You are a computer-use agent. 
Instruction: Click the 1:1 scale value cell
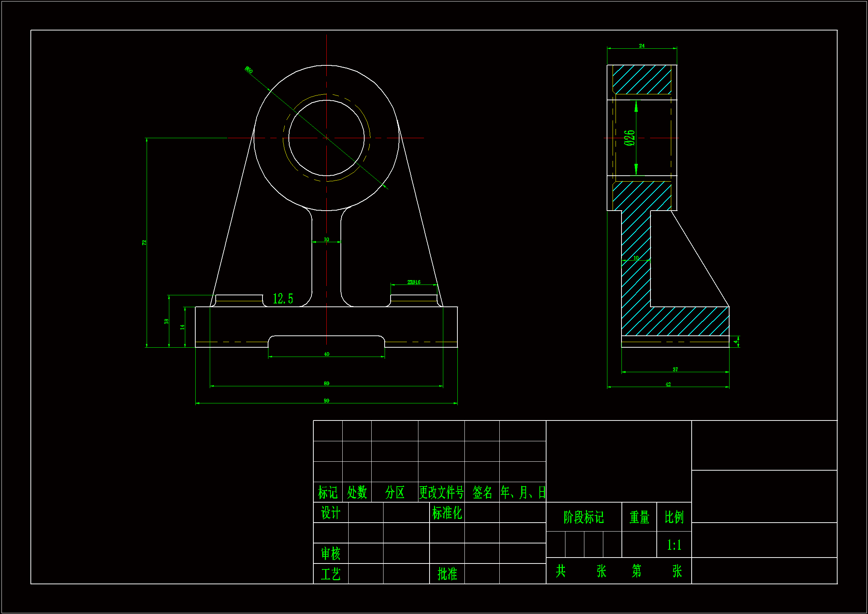click(x=674, y=545)
